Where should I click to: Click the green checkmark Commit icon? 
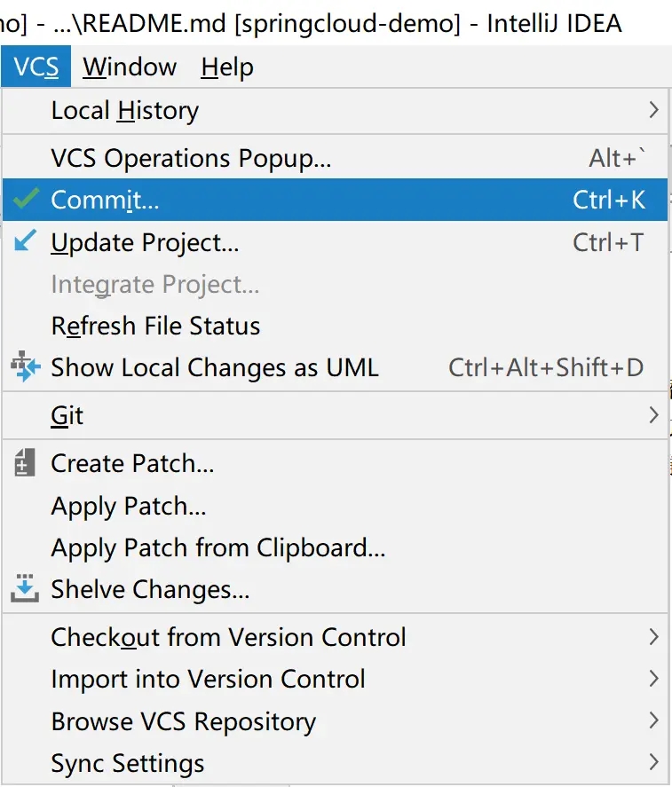(x=27, y=200)
